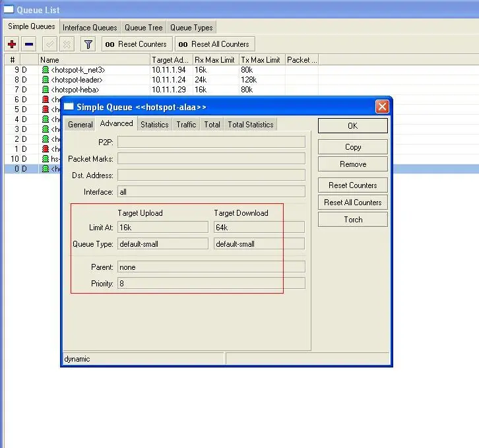
Task: Click Reset All Counters in the toolbar
Action: pos(214,44)
